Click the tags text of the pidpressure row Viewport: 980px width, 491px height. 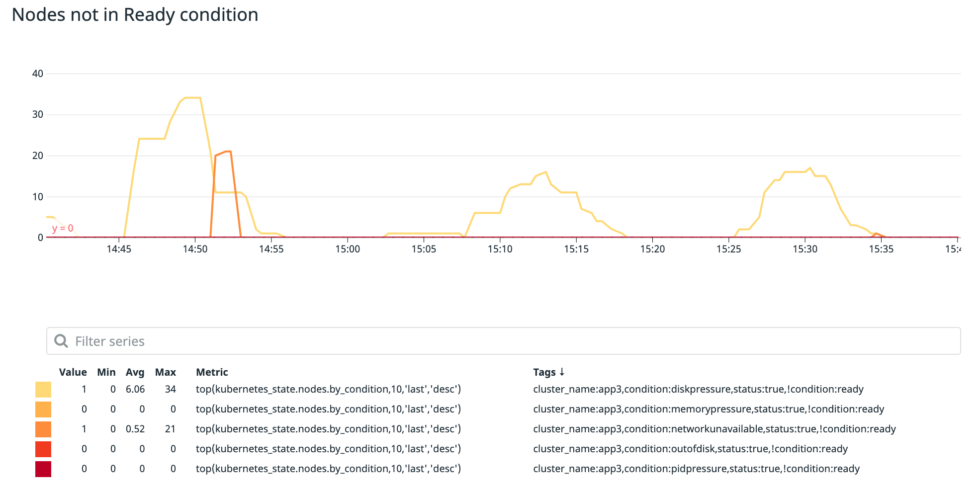(x=696, y=468)
